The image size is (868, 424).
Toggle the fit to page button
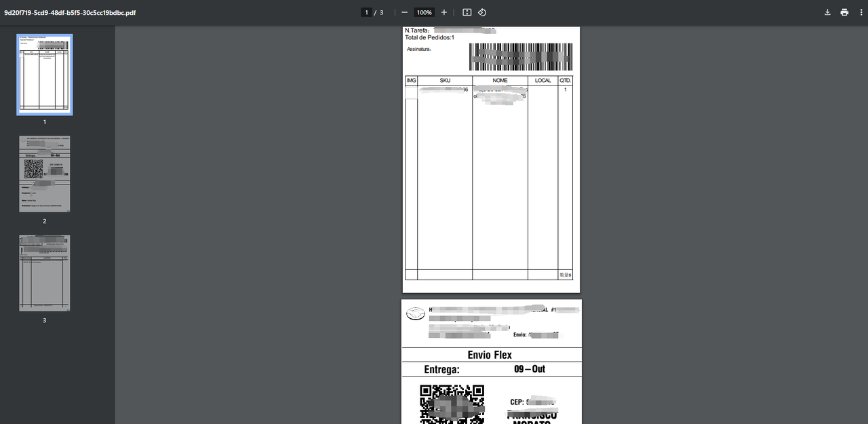467,12
